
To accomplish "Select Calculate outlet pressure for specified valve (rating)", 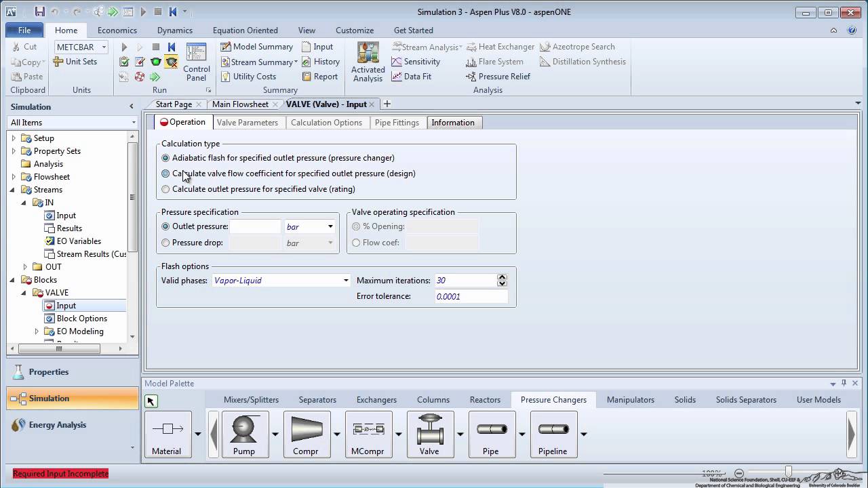I will [165, 189].
